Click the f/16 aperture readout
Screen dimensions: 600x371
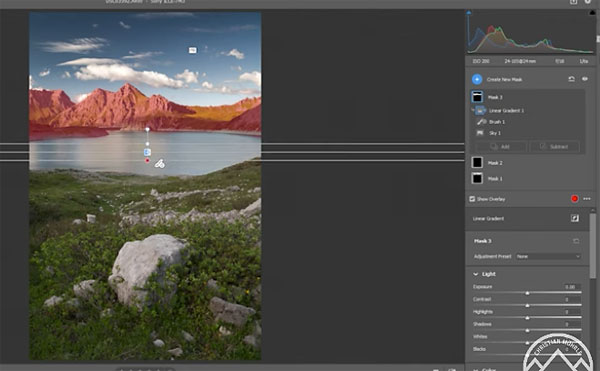[x=560, y=61]
